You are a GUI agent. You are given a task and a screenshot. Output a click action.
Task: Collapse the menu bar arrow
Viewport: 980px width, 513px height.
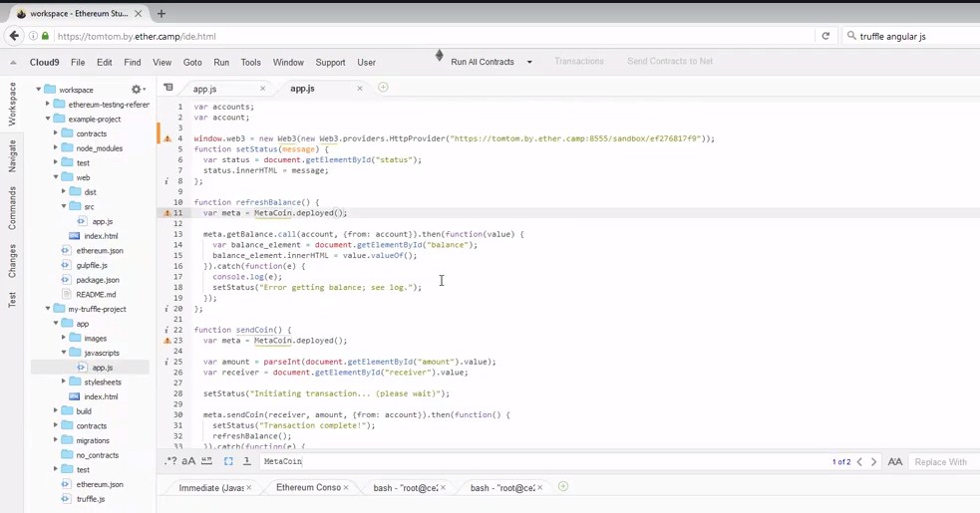(x=13, y=63)
